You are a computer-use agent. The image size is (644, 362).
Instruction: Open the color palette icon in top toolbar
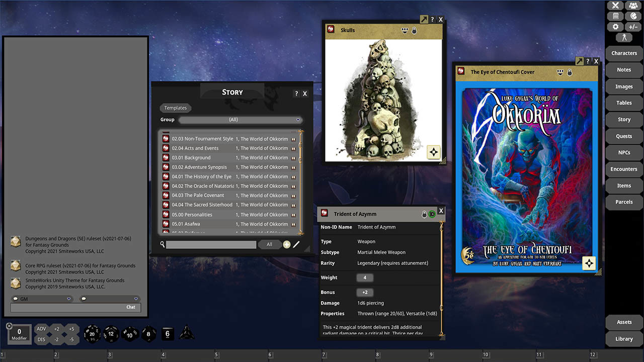click(632, 16)
